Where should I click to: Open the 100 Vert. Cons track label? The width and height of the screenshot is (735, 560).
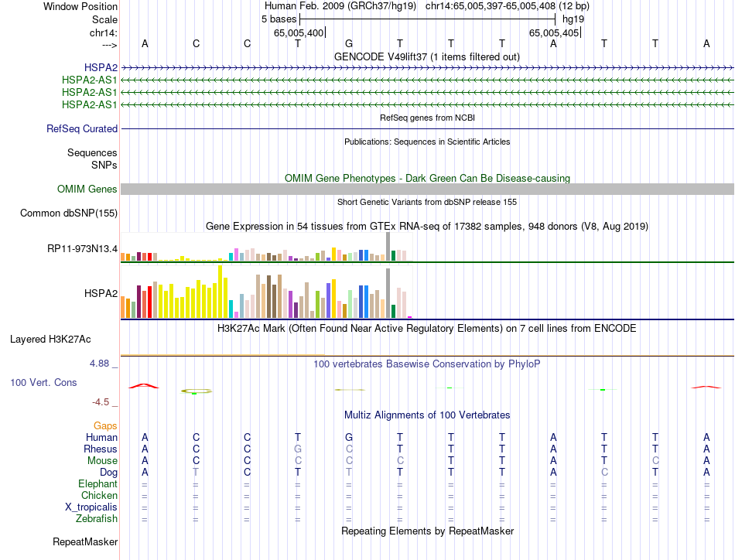tap(43, 382)
